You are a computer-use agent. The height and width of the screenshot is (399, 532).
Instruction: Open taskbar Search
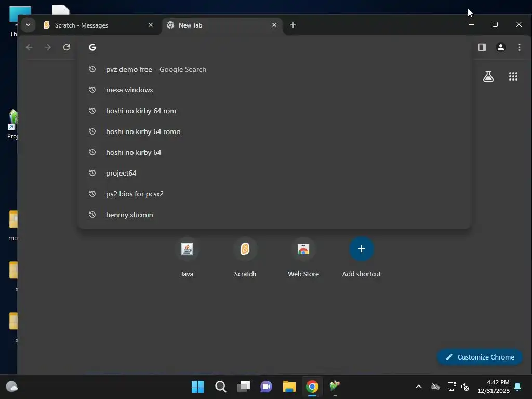[x=220, y=387]
